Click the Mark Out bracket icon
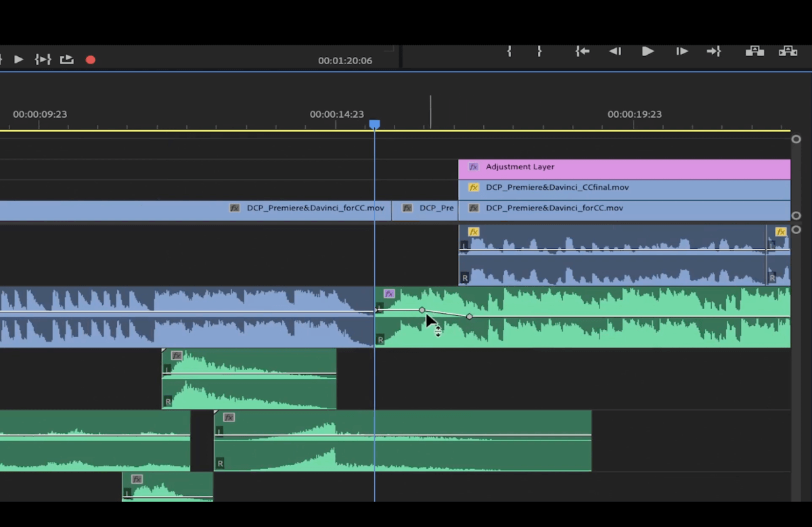Viewport: 812px width, 527px height. tap(539, 51)
